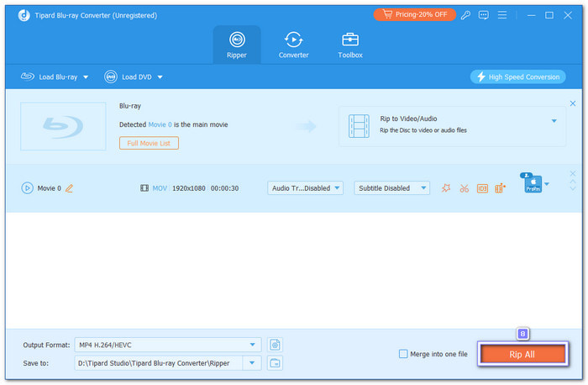588x385 pixels.
Task: Minimize the Tipard window
Action: point(531,15)
